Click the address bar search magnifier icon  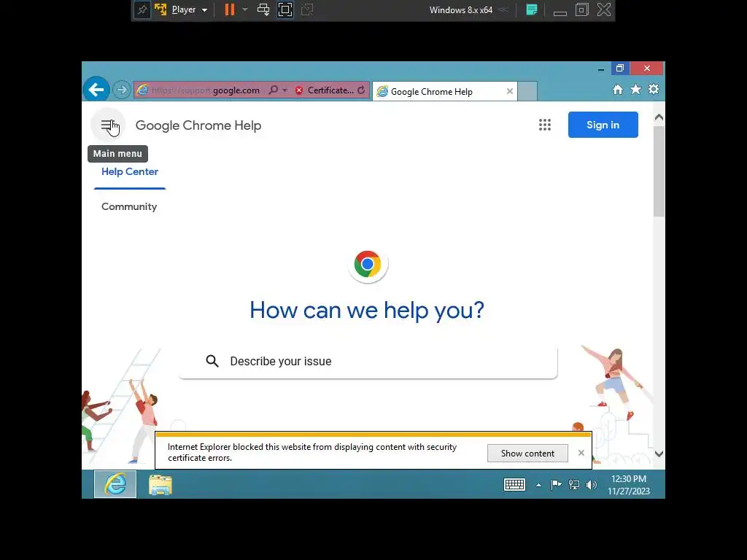pyautogui.click(x=273, y=90)
